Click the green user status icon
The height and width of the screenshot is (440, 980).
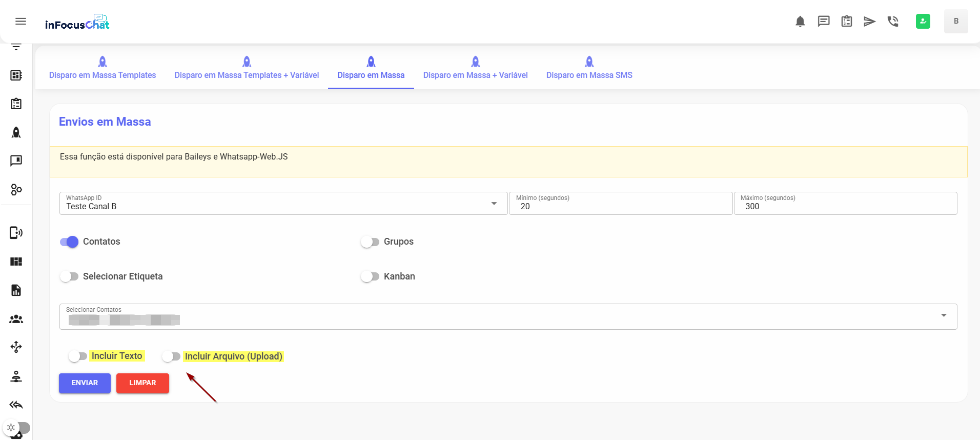pos(923,22)
